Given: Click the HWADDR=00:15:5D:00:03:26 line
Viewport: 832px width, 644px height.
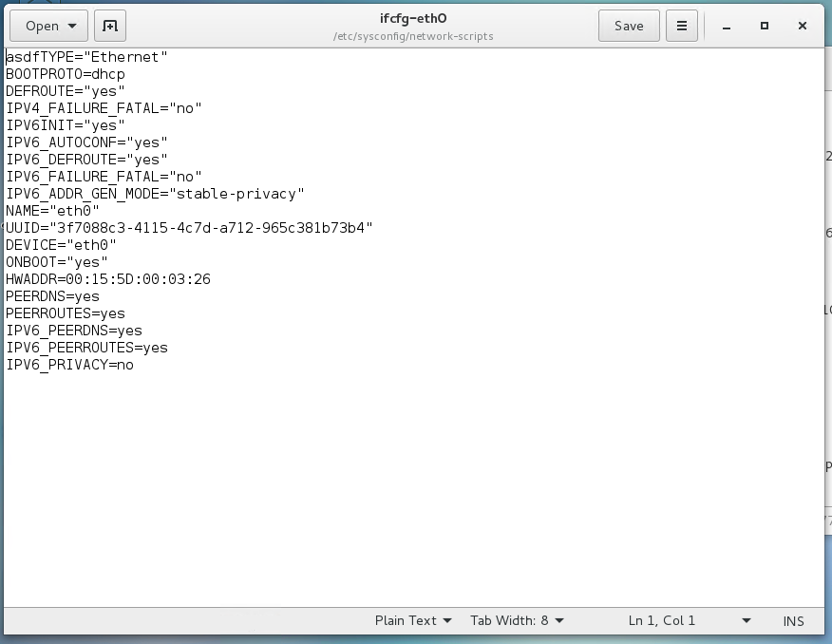Looking at the screenshot, I should 107,279.
